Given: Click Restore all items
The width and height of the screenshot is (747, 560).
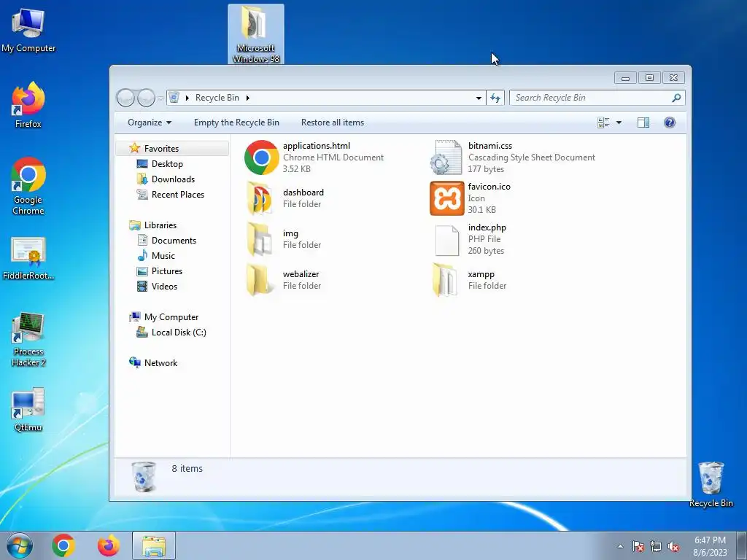Looking at the screenshot, I should point(333,122).
